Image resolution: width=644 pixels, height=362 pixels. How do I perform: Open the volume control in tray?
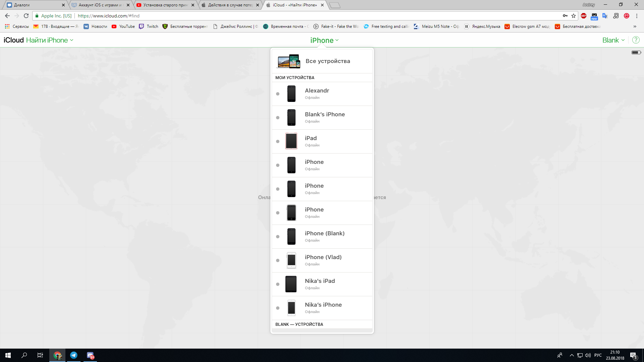pyautogui.click(x=588, y=355)
